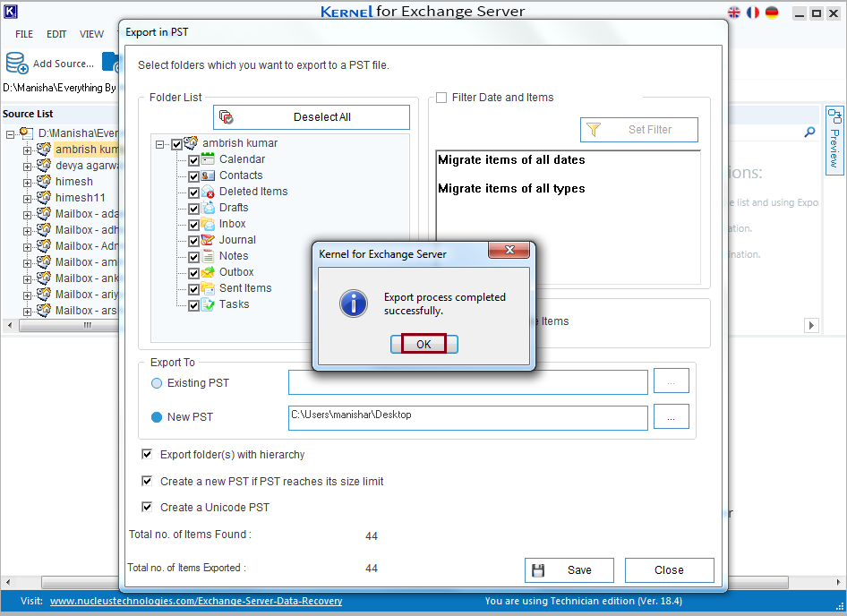
Task: Uncheck the Sent Items folder checkbox
Action: click(x=194, y=289)
